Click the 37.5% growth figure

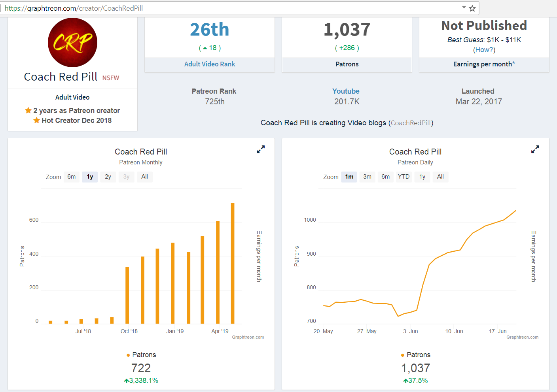416,381
